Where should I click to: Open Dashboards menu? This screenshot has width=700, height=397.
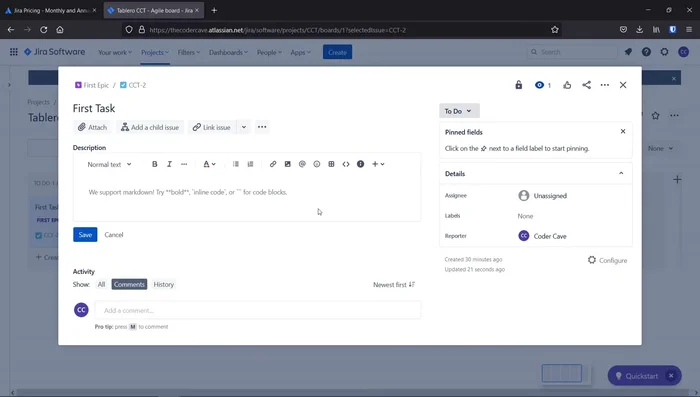pyautogui.click(x=228, y=52)
